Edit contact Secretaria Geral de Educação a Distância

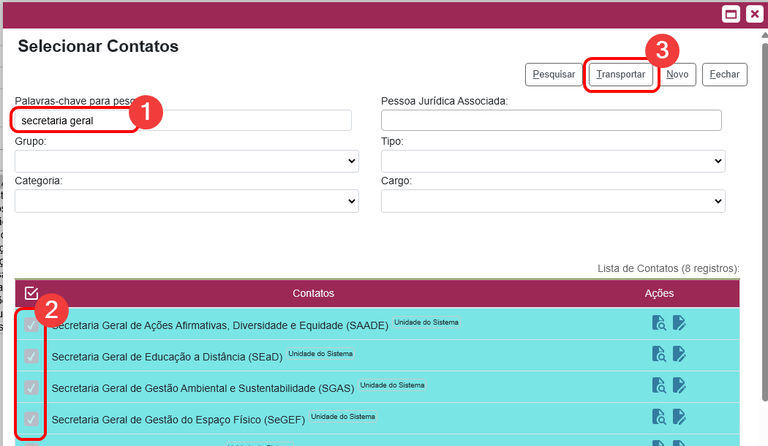click(679, 354)
